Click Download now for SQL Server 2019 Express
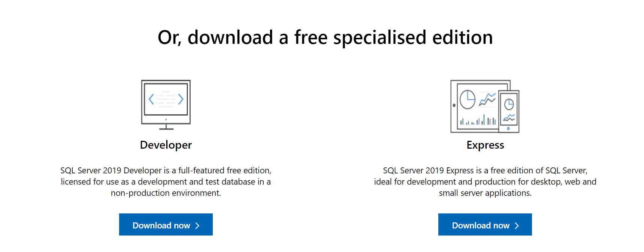644x252 pixels. tap(485, 224)
